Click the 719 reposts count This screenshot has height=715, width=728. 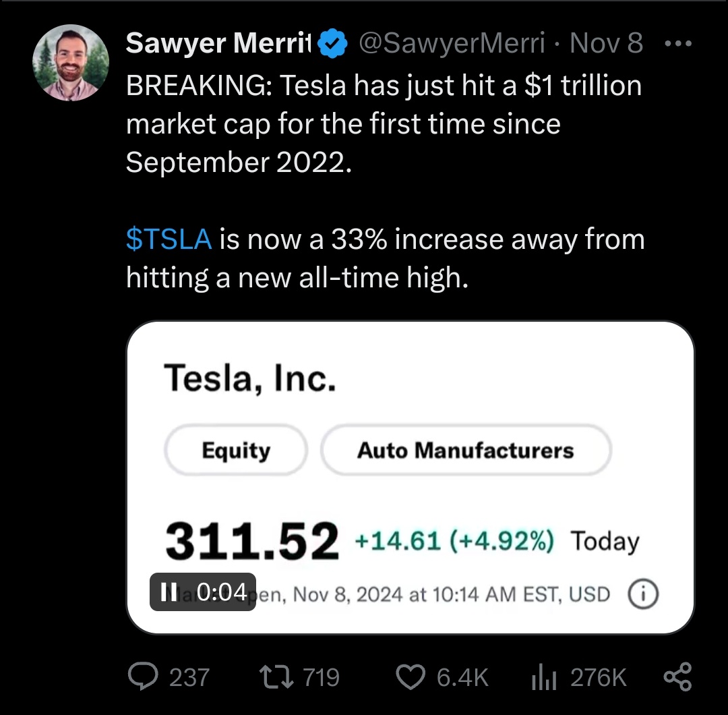(x=322, y=677)
